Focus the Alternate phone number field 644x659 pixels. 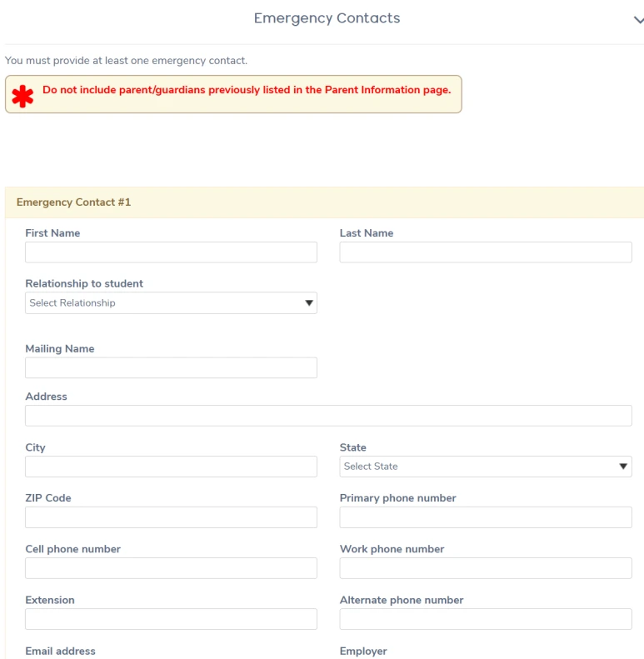485,619
